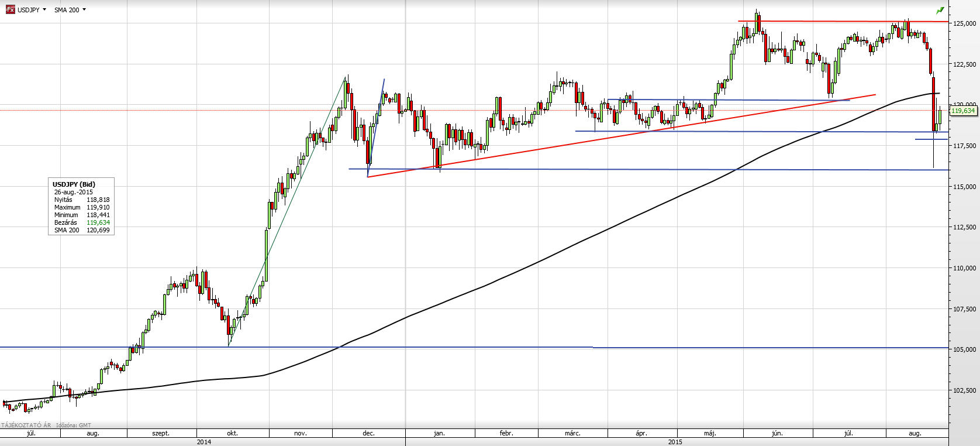The height and width of the screenshot is (446, 980).
Task: Click the 112,500 price axis label
Action: (964, 227)
